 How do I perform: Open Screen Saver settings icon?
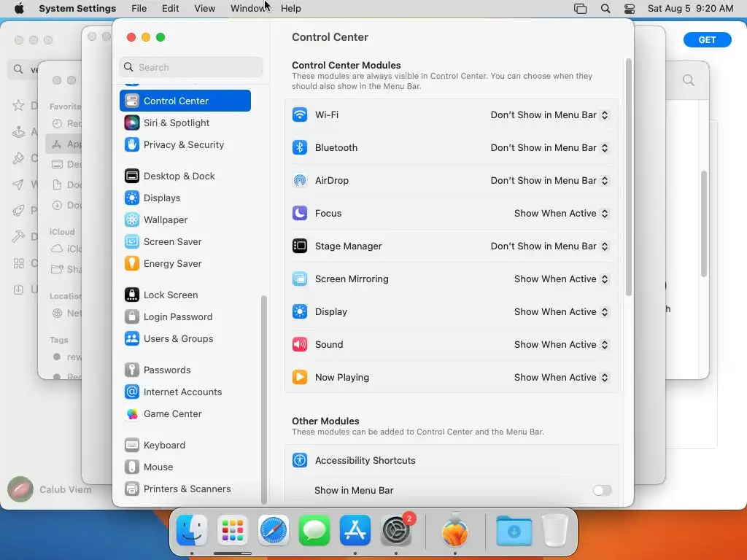(132, 242)
